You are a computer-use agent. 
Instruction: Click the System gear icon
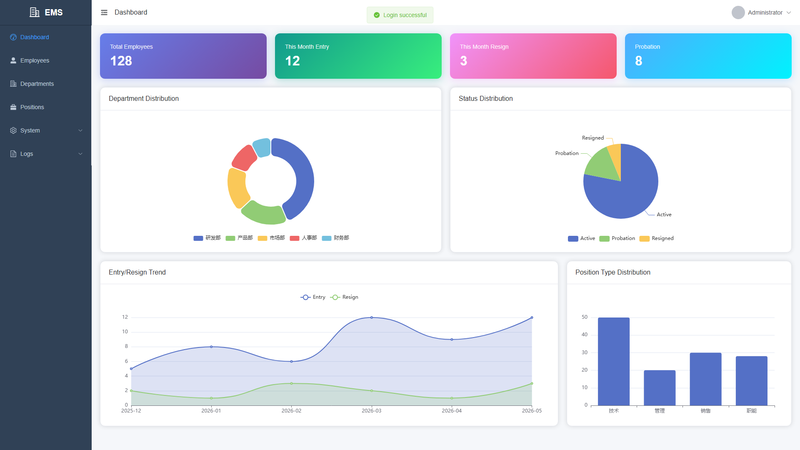click(x=13, y=131)
